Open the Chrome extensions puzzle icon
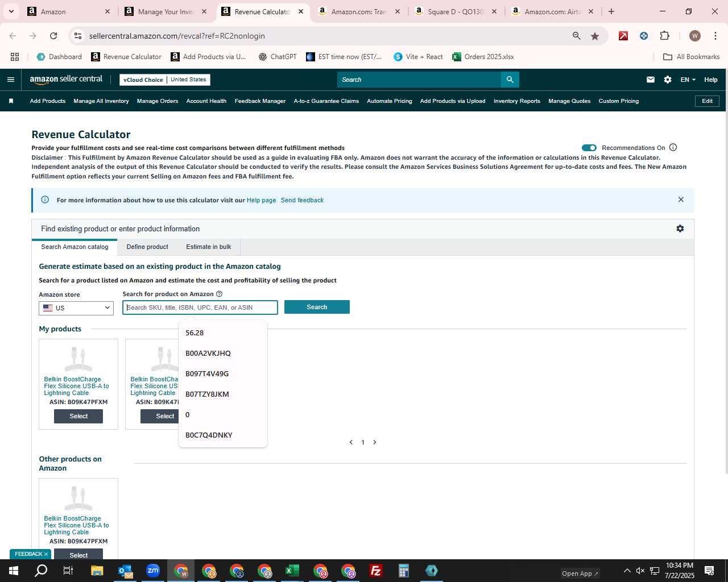The image size is (728, 582). 664,36
